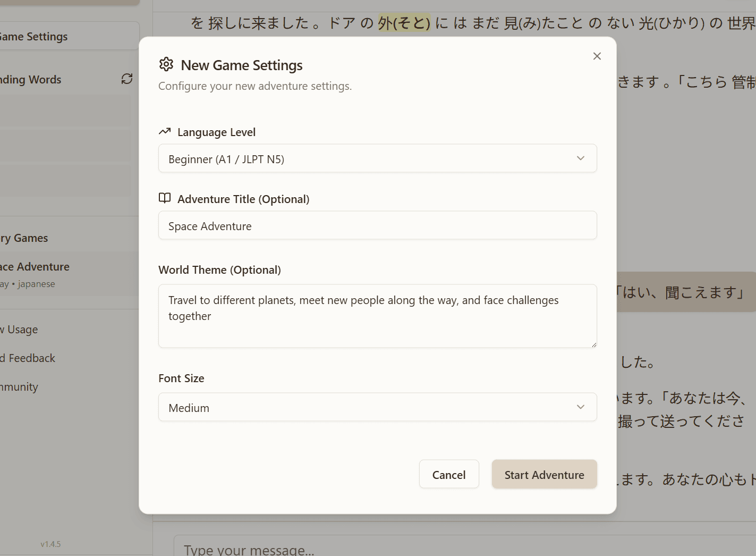756x556 pixels.
Task: Click the highlighted word 外(そと) in the story
Action: coord(404,23)
